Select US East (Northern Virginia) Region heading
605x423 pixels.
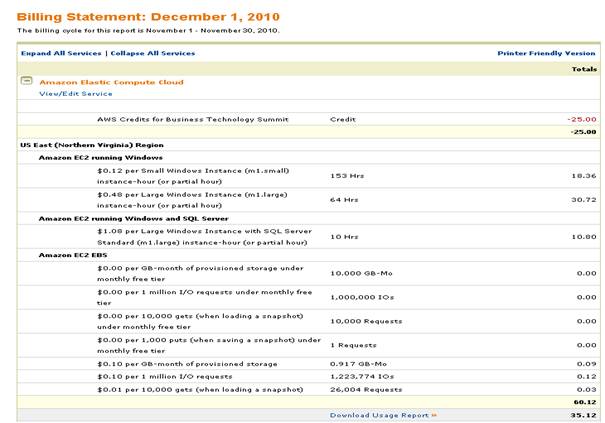(x=92, y=145)
